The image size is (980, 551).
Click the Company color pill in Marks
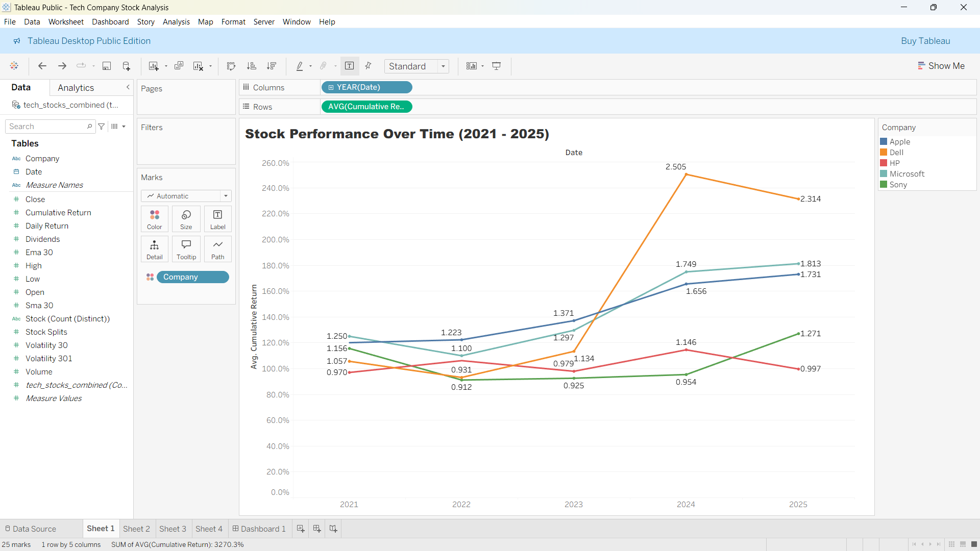pyautogui.click(x=192, y=277)
